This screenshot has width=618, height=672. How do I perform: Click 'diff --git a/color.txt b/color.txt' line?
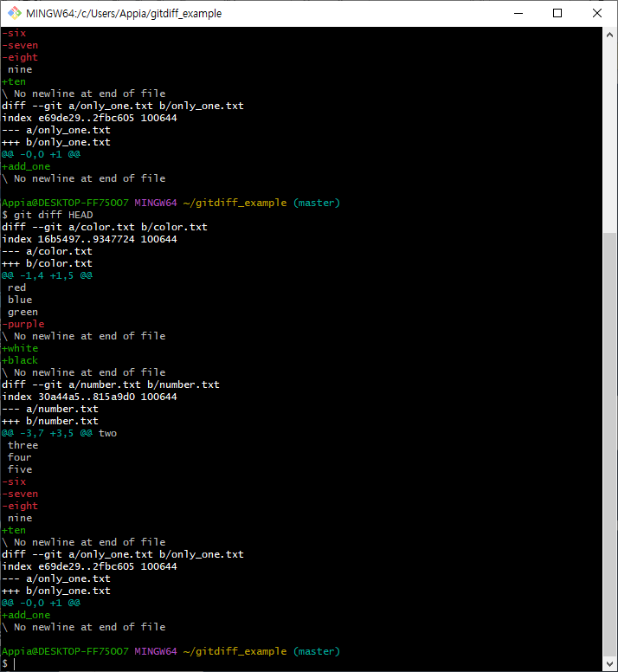105,227
